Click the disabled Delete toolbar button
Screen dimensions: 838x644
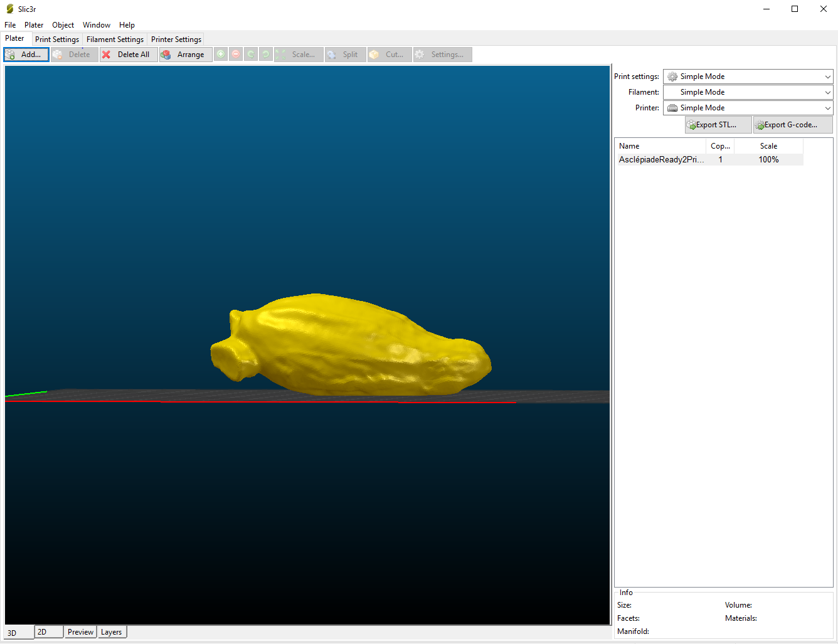click(75, 55)
